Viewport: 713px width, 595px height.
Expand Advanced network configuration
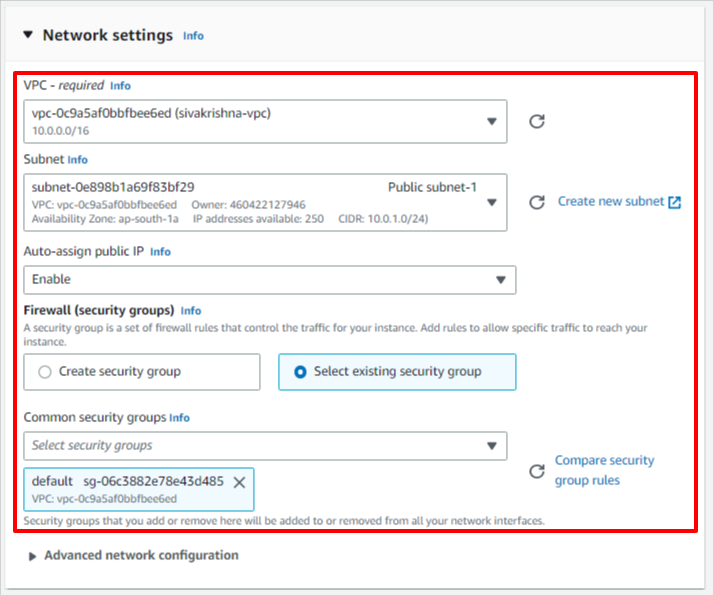pyautogui.click(x=32, y=556)
